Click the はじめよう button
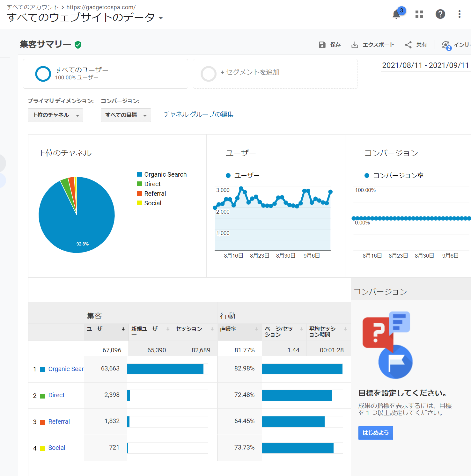The height and width of the screenshot is (476, 471). pyautogui.click(x=375, y=433)
